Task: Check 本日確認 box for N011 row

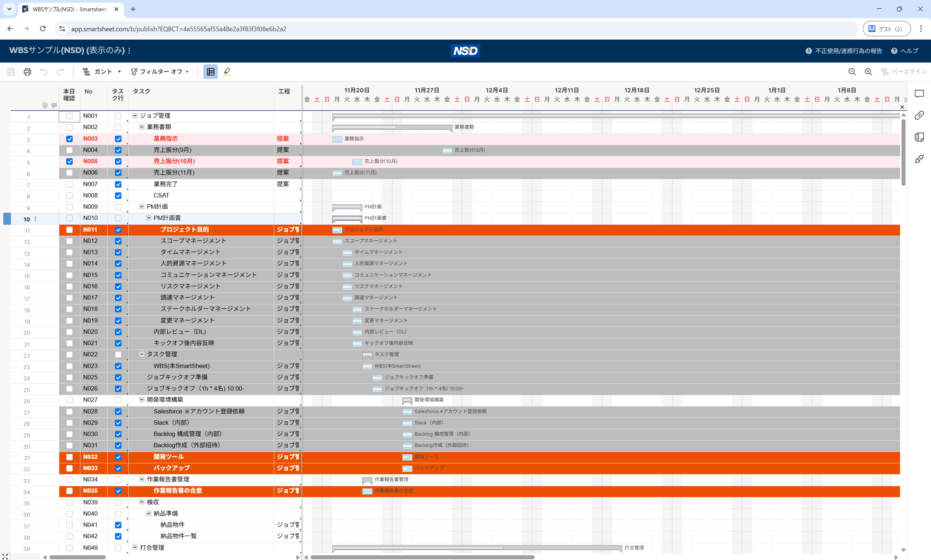Action: pyautogui.click(x=69, y=230)
